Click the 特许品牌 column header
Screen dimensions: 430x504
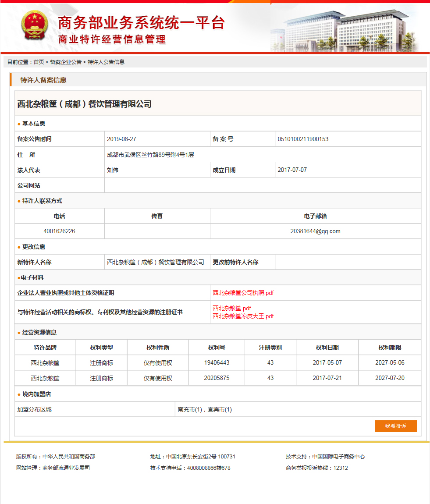click(x=45, y=348)
